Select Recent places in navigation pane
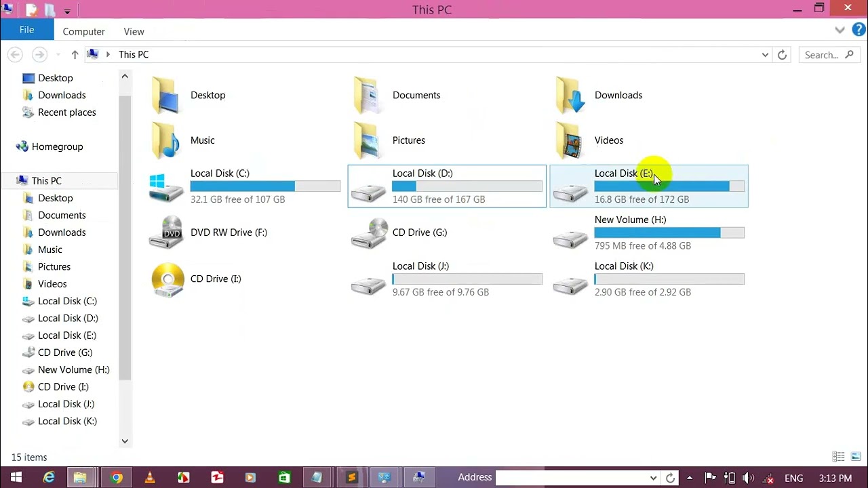Image resolution: width=868 pixels, height=488 pixels. [66, 113]
